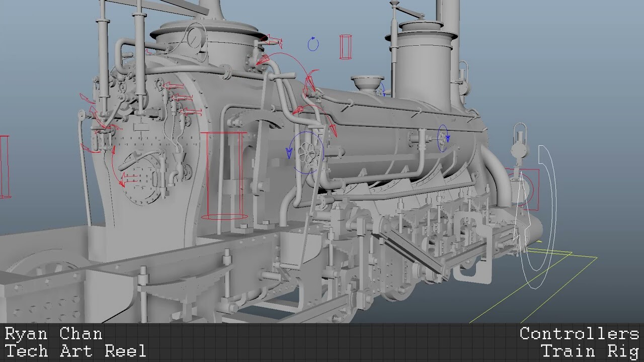The height and width of the screenshot is (362, 644).
Task: Click the Controllers caption text
Action: pyautogui.click(x=579, y=333)
